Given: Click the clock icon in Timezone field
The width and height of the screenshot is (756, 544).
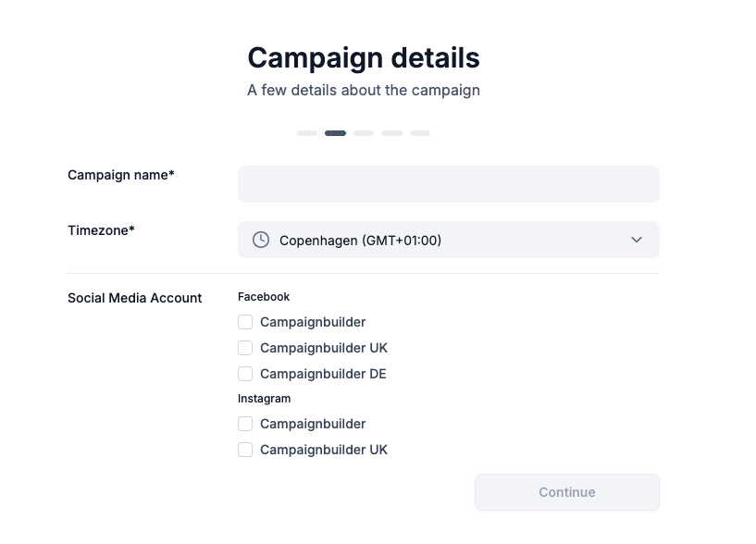Looking at the screenshot, I should 261,240.
